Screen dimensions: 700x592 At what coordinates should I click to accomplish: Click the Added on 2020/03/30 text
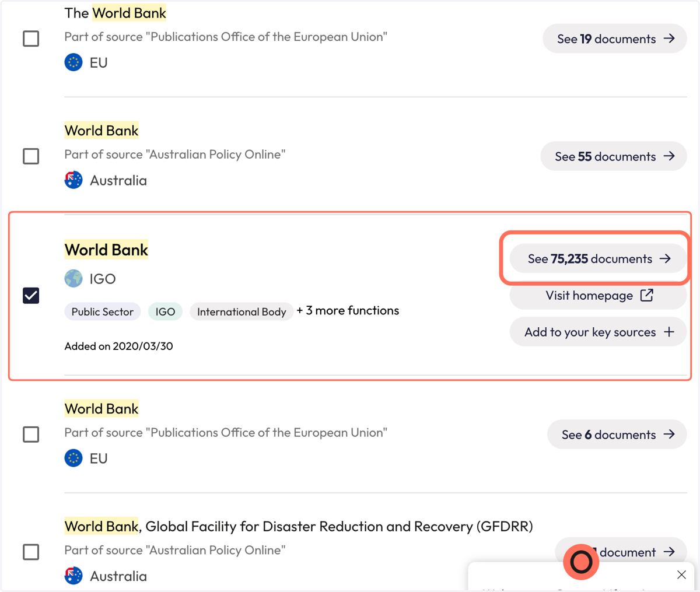(118, 346)
